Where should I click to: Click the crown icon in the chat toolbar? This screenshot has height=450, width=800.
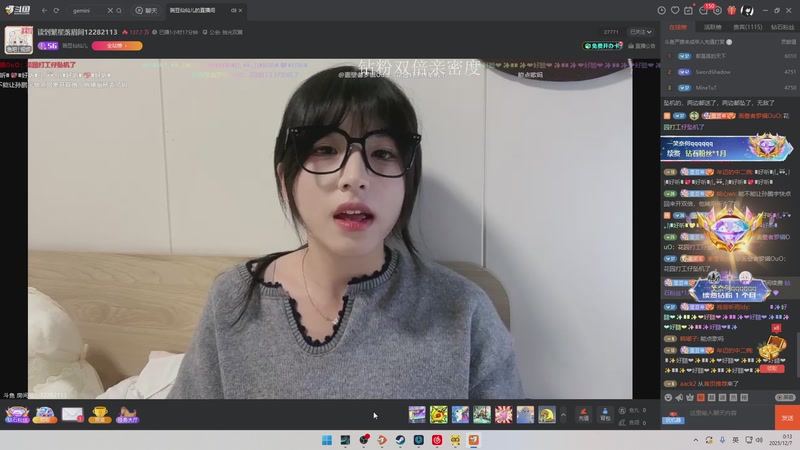690,397
